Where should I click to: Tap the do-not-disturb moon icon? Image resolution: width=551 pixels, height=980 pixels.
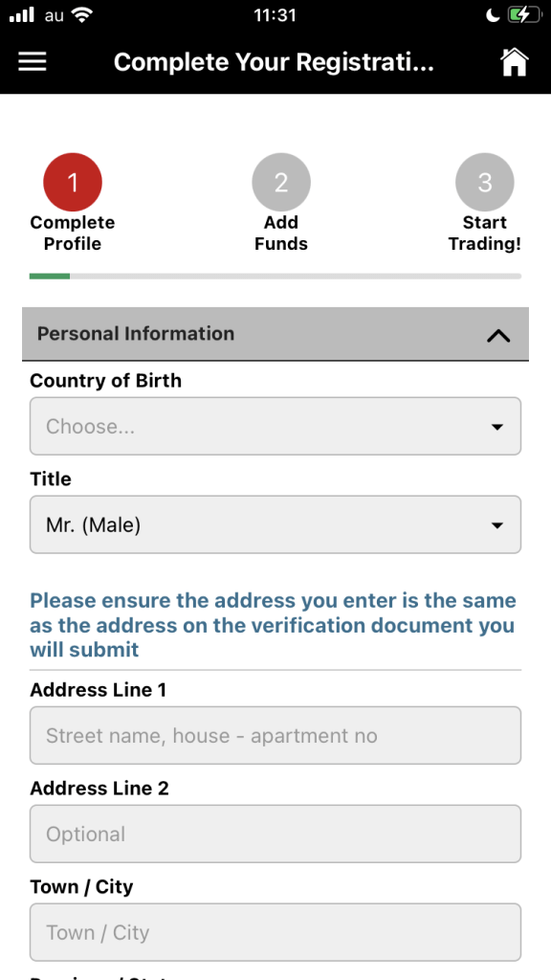pyautogui.click(x=493, y=16)
